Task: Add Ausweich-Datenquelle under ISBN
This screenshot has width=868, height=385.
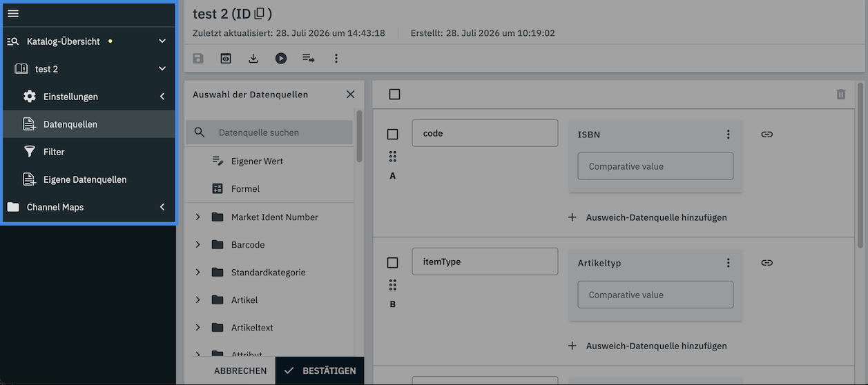Action: (647, 217)
